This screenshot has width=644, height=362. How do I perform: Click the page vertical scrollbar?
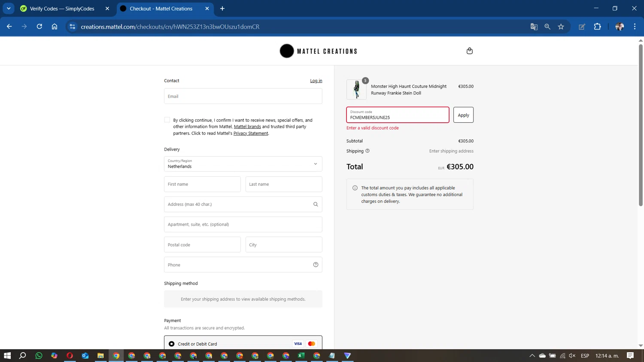pos(641,124)
